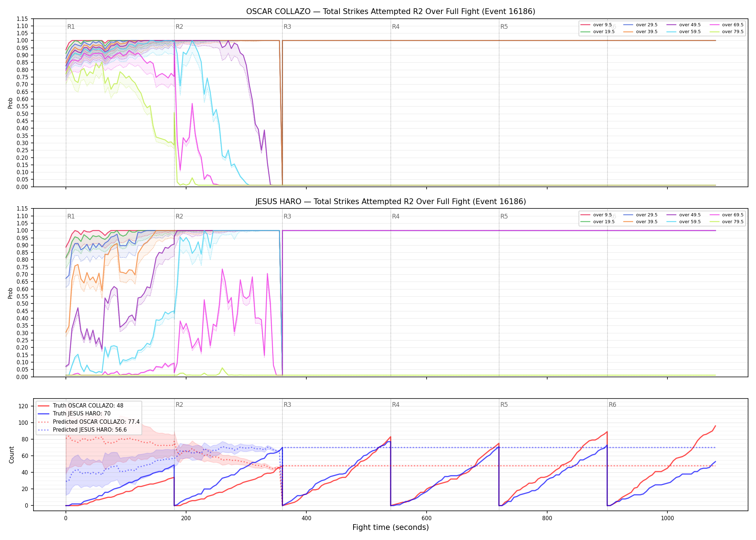
Task: Click 'Truth JESUS HARO: 70' legend entry
Action: [x=74, y=414]
